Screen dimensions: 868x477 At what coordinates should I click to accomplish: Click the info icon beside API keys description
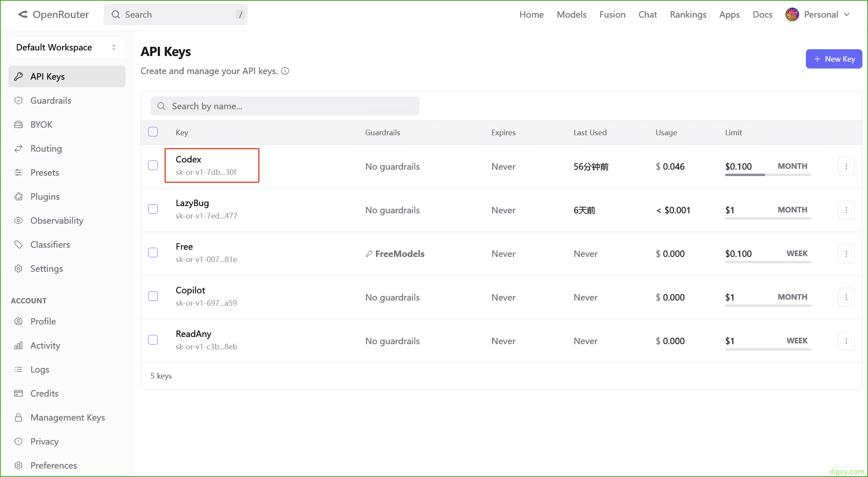click(285, 71)
